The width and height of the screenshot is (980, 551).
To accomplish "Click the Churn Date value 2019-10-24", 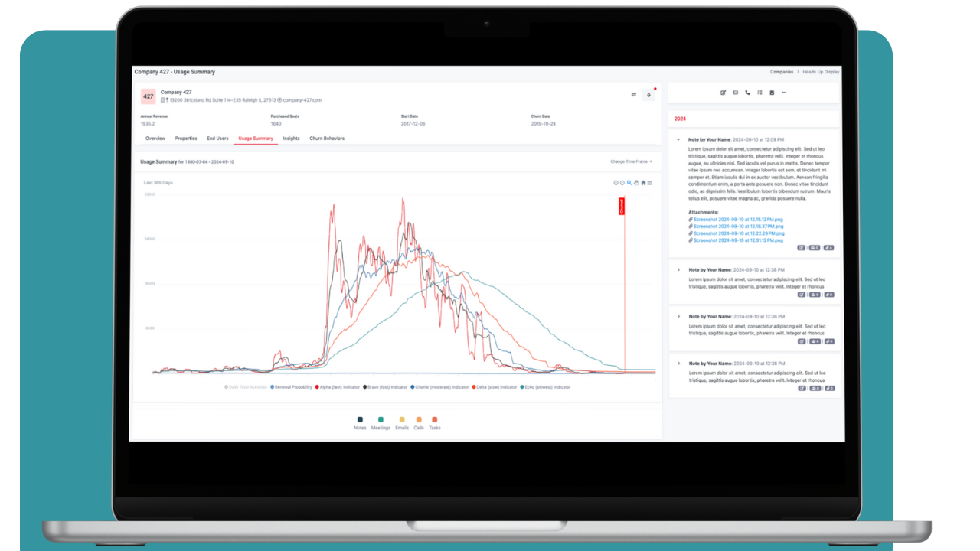I will [x=544, y=123].
